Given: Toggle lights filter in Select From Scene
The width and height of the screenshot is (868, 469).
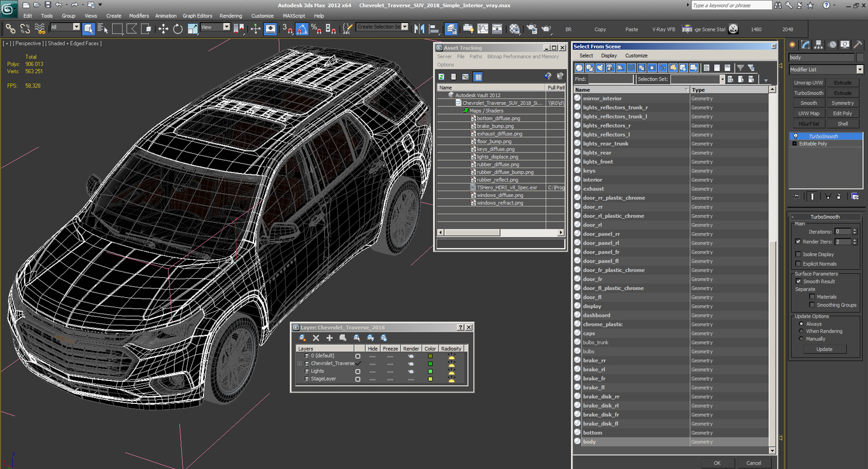Looking at the screenshot, I should [600, 68].
